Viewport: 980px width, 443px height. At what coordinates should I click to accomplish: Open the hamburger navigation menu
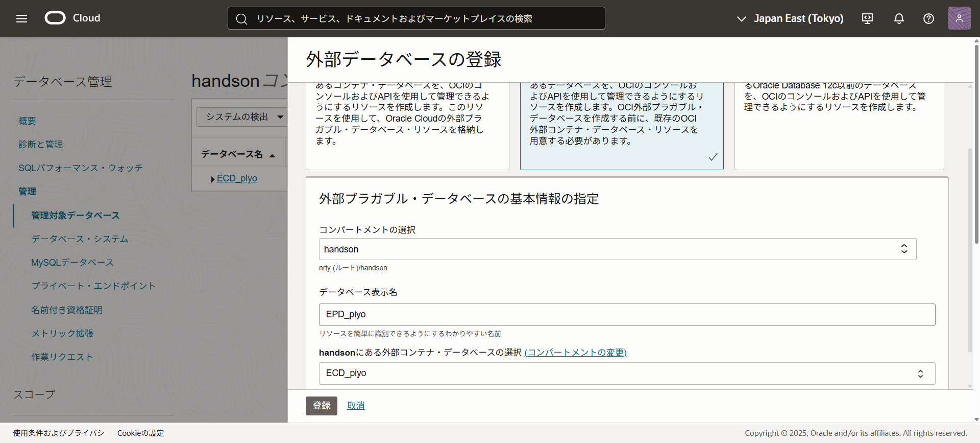(x=21, y=18)
